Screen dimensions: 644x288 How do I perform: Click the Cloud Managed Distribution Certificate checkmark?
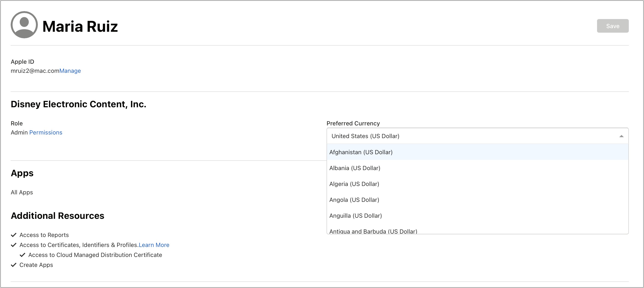pyautogui.click(x=22, y=255)
